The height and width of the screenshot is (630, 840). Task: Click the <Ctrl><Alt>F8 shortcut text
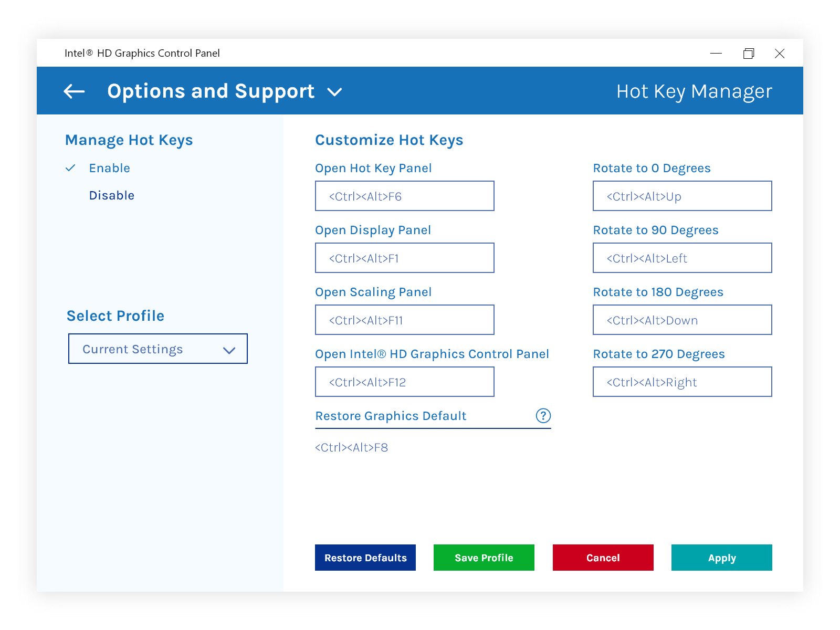[351, 447]
